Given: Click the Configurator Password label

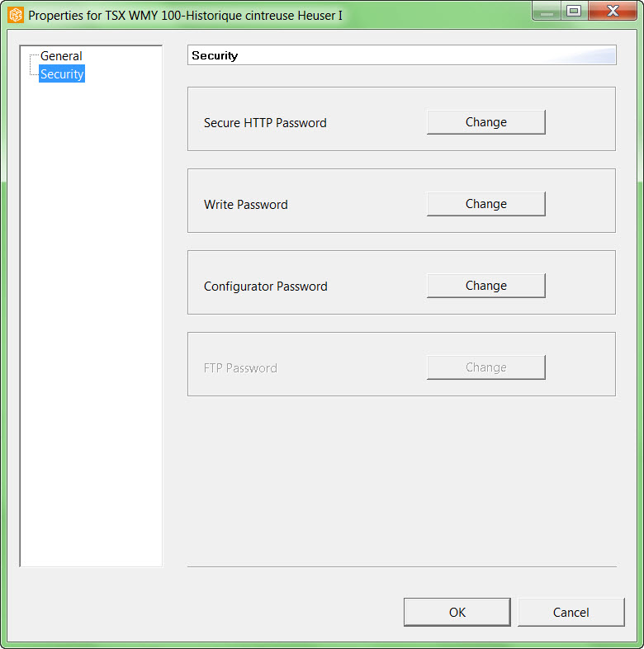Looking at the screenshot, I should (266, 287).
